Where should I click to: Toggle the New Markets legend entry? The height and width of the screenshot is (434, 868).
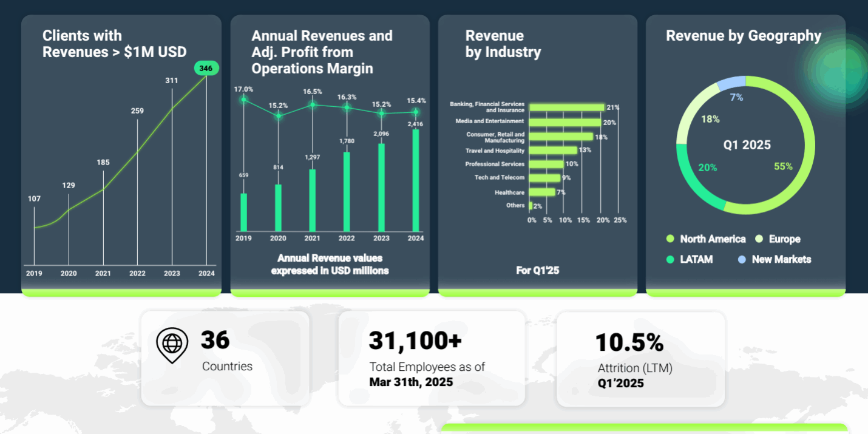[775, 259]
